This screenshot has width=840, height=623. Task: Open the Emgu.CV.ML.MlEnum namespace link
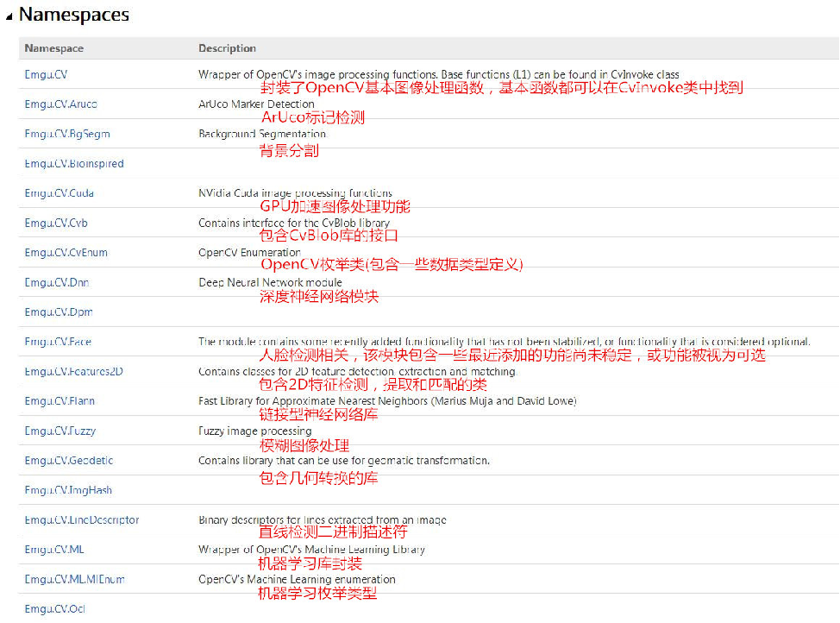pos(74,580)
